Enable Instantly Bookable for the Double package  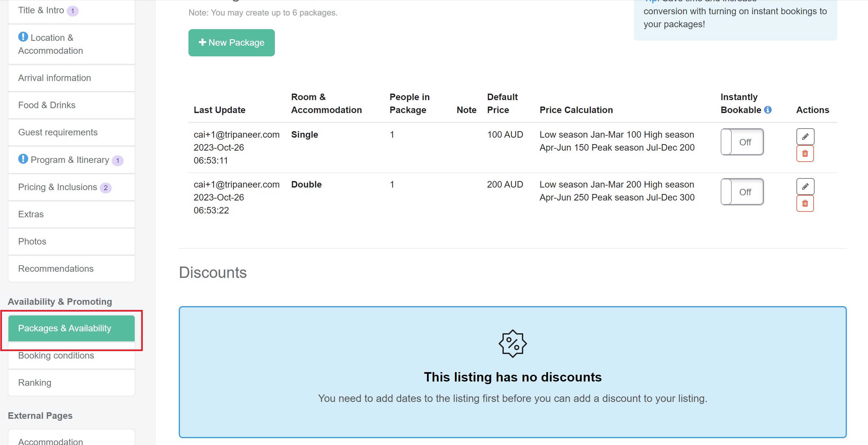[742, 192]
